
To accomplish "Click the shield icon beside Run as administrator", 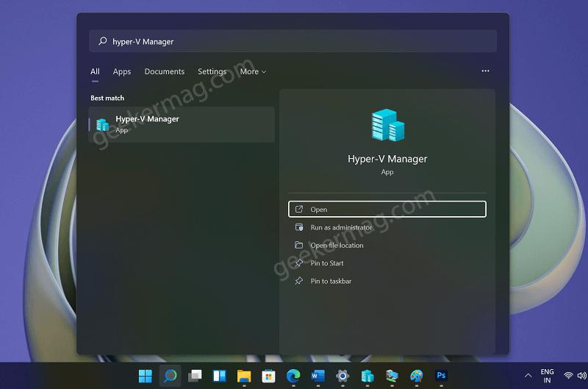I will pos(299,227).
